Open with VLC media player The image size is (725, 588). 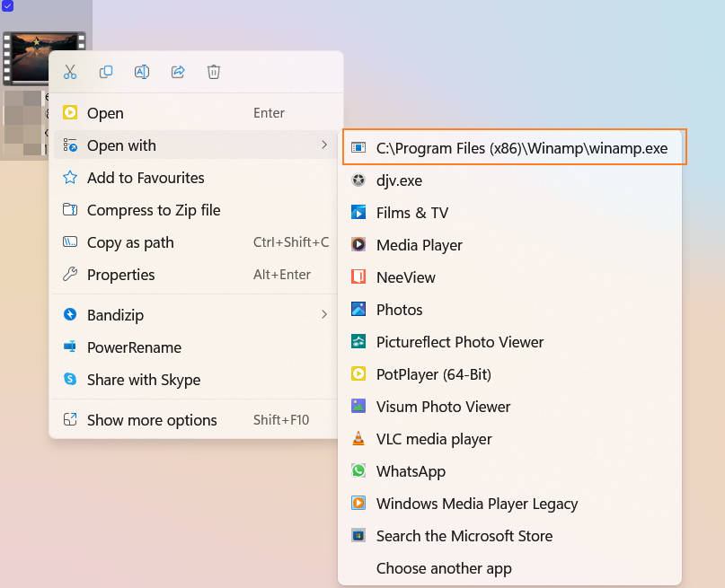coord(510,439)
